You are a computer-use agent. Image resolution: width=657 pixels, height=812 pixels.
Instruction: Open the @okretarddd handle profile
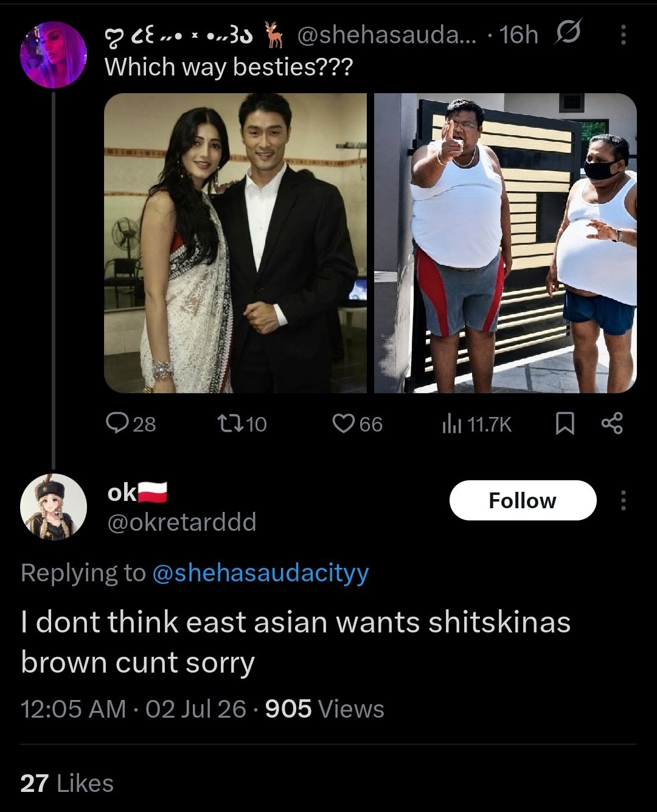181,522
